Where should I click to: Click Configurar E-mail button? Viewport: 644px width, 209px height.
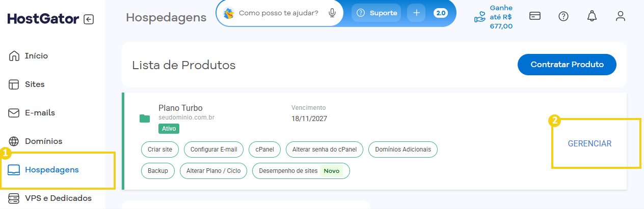(213, 150)
